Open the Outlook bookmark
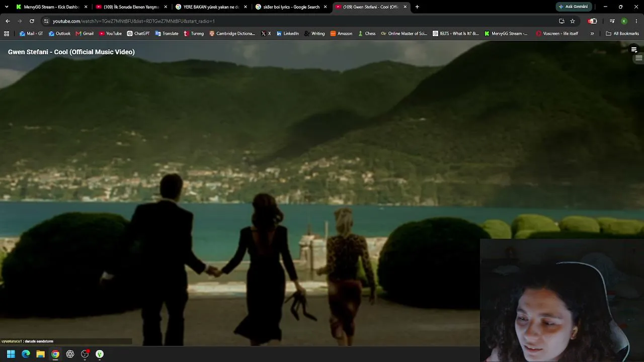Image resolution: width=644 pixels, height=362 pixels. 59,34
